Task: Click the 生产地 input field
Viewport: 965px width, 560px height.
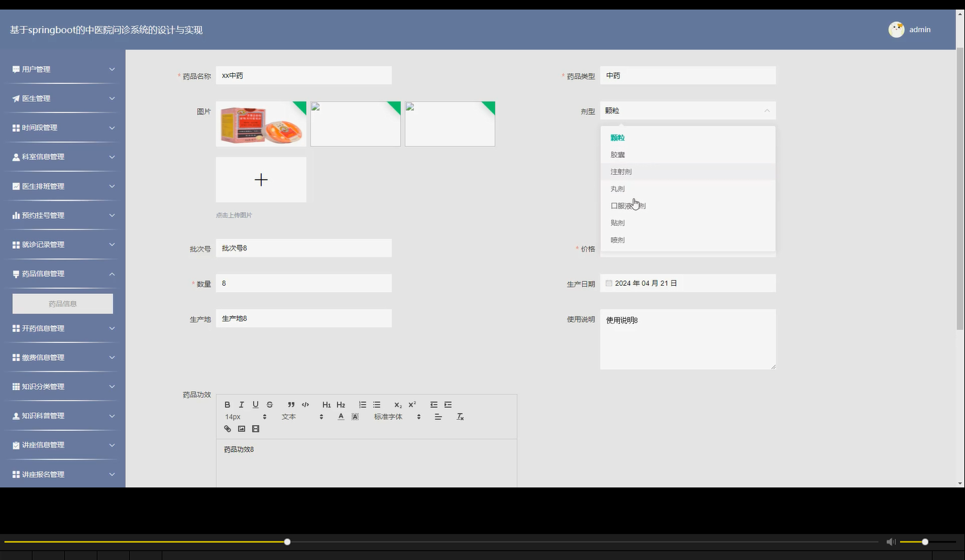Action: pos(304,319)
